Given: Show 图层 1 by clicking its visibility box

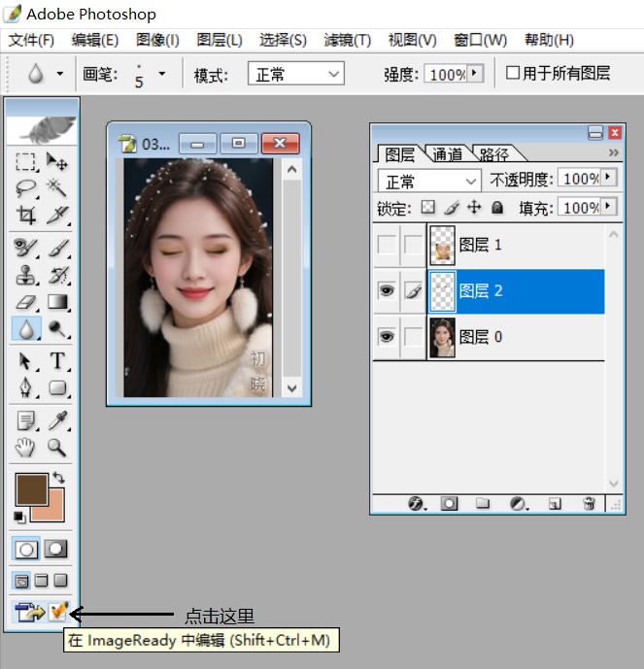Looking at the screenshot, I should (387, 245).
